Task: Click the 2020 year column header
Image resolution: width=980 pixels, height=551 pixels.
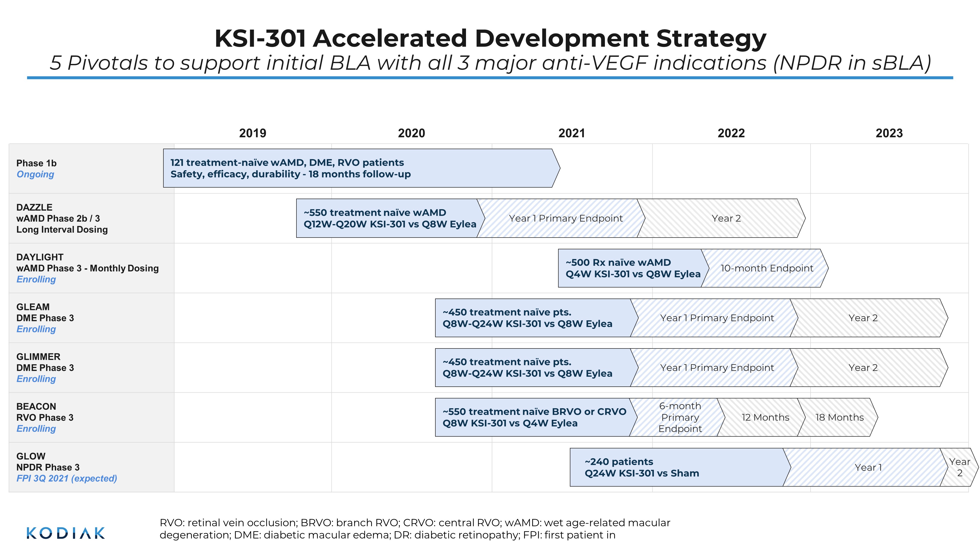Action: click(x=411, y=133)
